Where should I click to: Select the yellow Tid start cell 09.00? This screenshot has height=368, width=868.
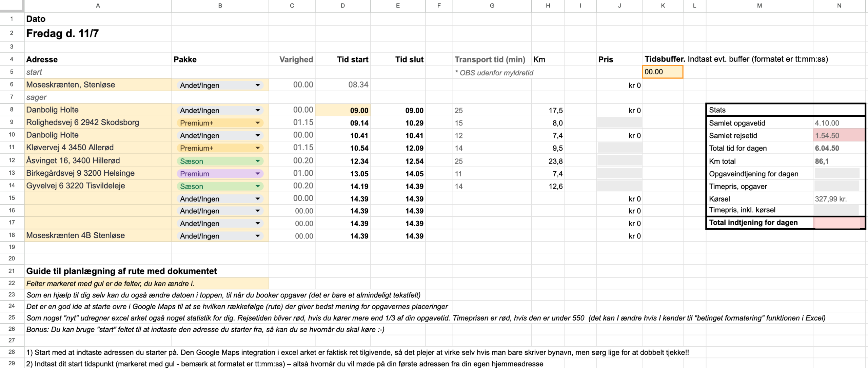tap(342, 110)
